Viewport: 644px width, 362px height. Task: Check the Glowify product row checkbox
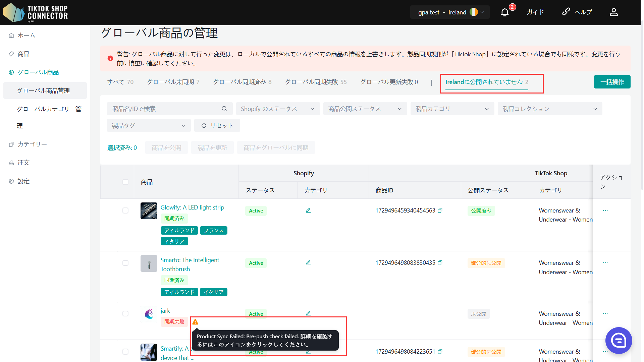(125, 210)
